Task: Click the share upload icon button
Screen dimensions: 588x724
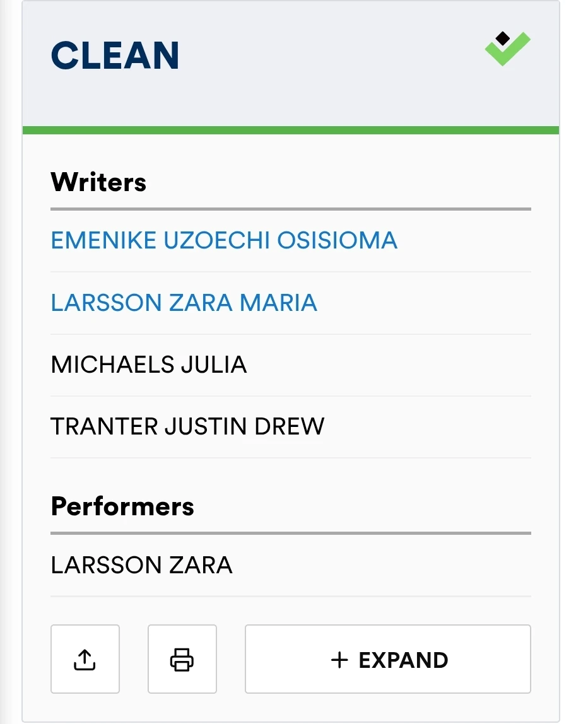Action: point(85,659)
